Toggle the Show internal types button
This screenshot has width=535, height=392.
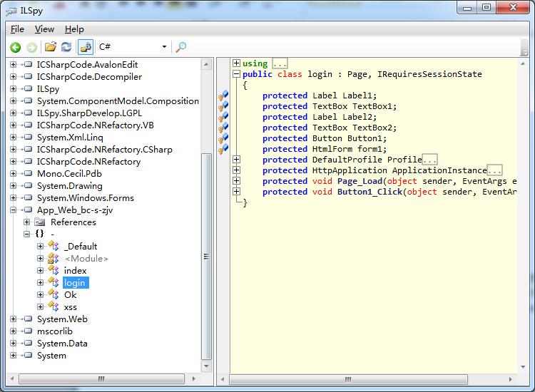tap(86, 47)
